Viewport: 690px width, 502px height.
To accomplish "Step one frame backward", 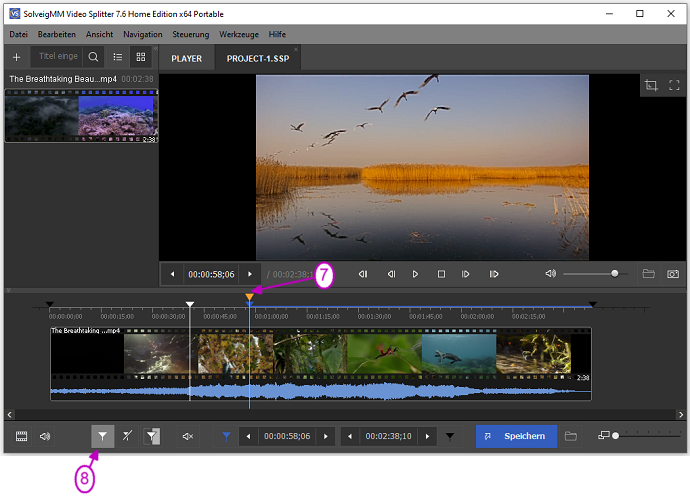I will pos(391,274).
